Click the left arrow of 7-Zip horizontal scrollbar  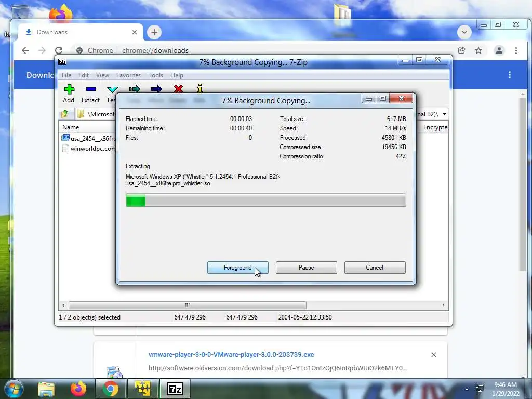[x=63, y=305]
